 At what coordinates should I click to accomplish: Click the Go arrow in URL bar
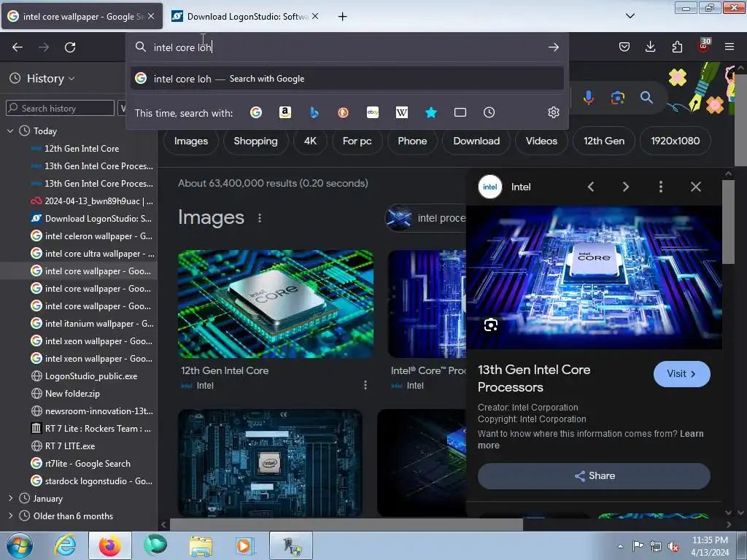click(x=553, y=47)
